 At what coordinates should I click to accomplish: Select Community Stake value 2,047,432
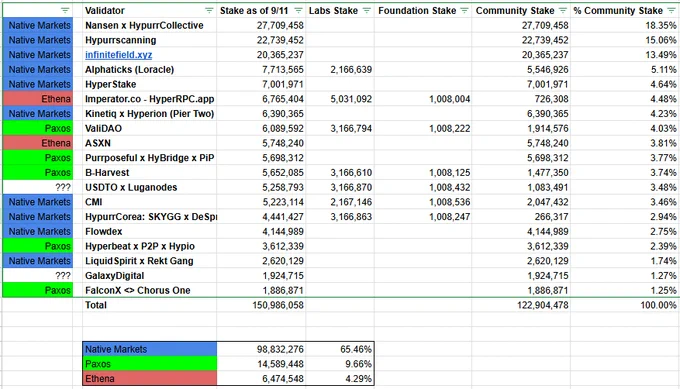tap(521, 203)
